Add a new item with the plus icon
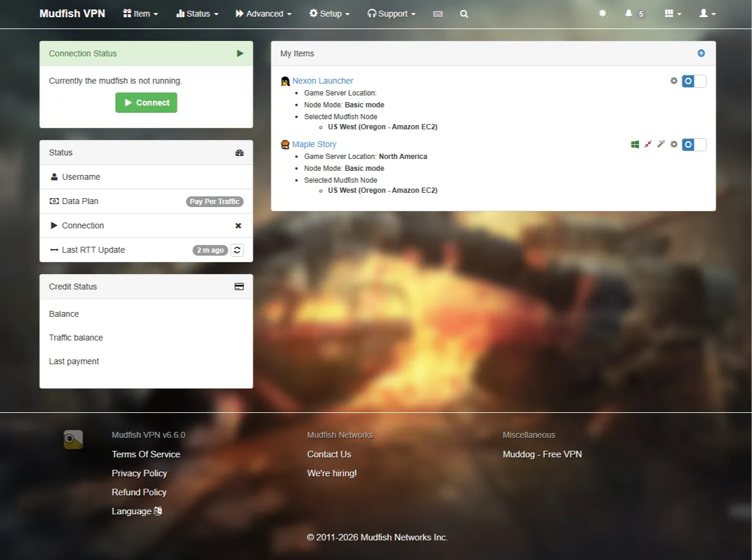Image resolution: width=752 pixels, height=560 pixels. point(701,53)
